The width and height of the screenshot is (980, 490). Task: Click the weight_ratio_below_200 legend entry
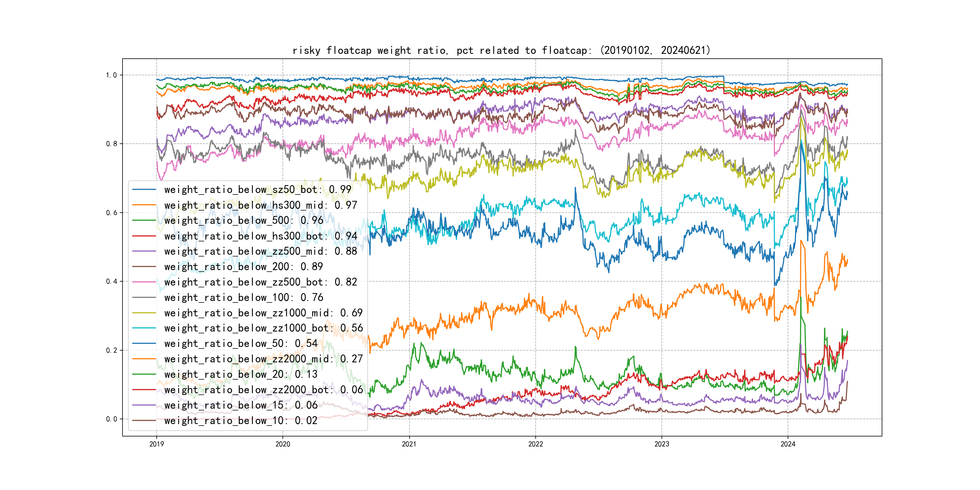pos(243,267)
